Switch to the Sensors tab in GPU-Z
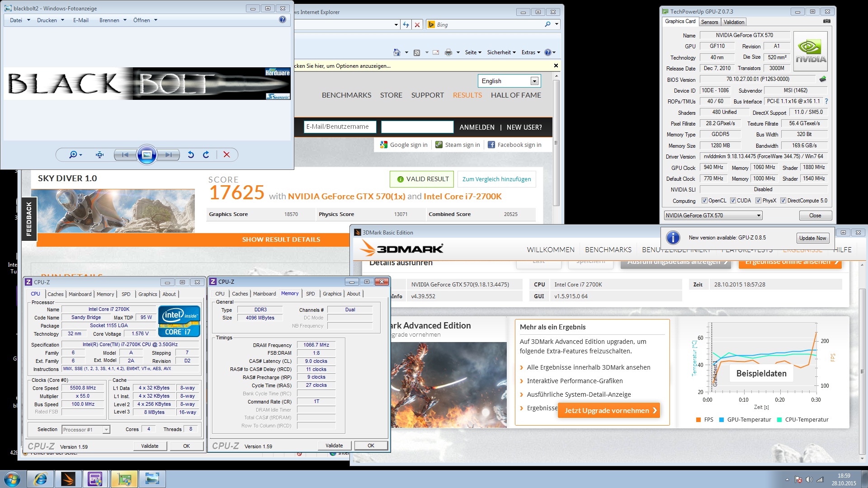The width and height of the screenshot is (868, 488). [x=709, y=22]
